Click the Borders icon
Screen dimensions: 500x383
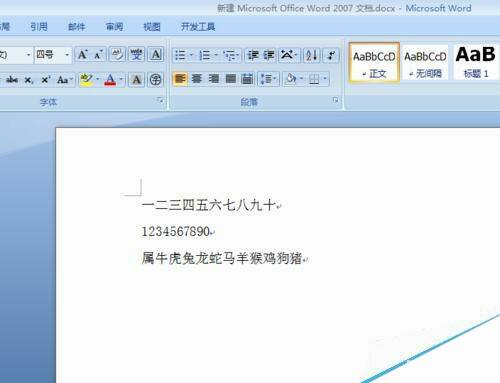pos(314,79)
